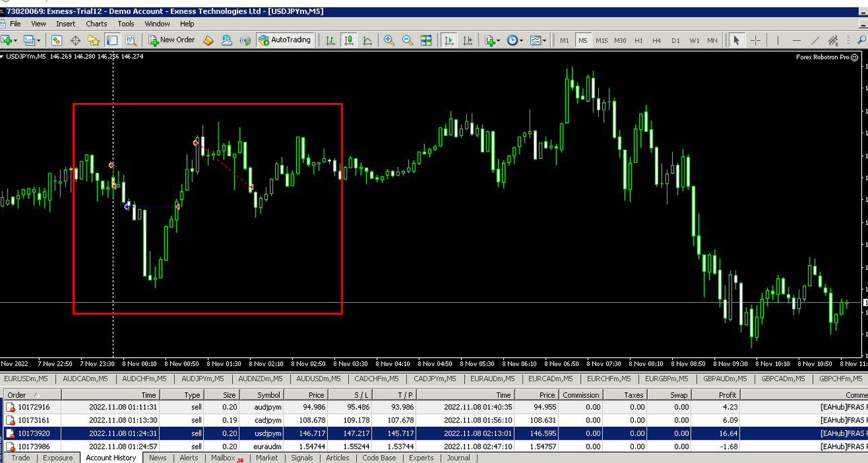Screen dimensions: 868x463
Task: Open the Charts menu
Action: (96, 24)
